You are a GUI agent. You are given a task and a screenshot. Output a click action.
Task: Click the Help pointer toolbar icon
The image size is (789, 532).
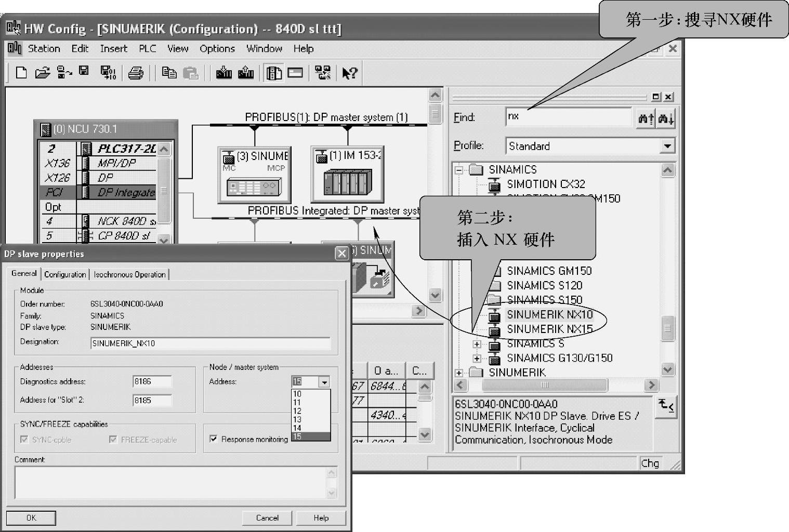click(349, 73)
